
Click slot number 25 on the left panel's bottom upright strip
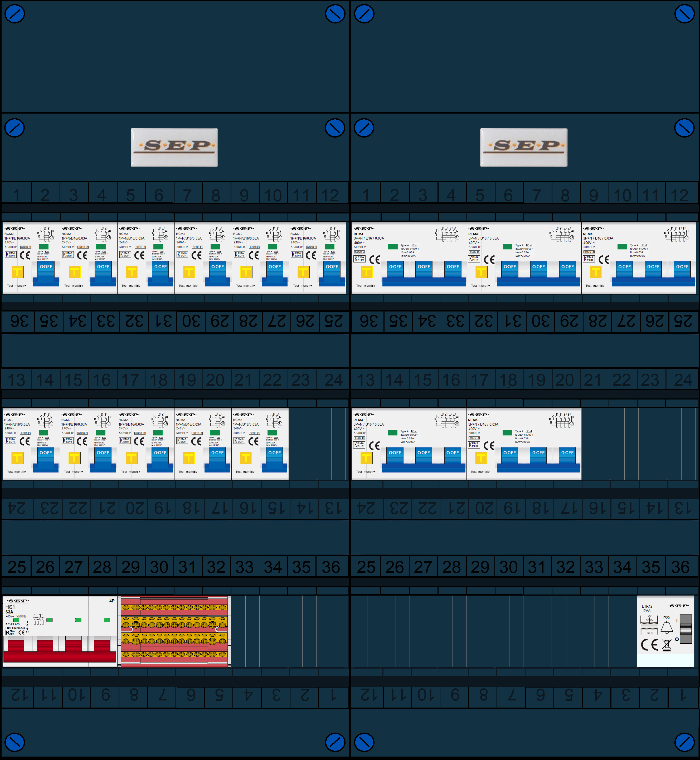(x=17, y=567)
